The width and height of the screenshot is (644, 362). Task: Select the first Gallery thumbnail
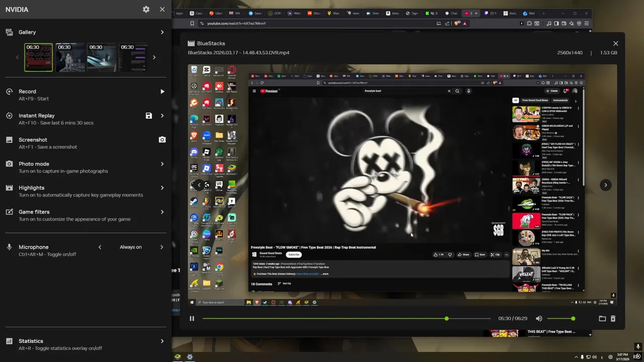point(38,57)
